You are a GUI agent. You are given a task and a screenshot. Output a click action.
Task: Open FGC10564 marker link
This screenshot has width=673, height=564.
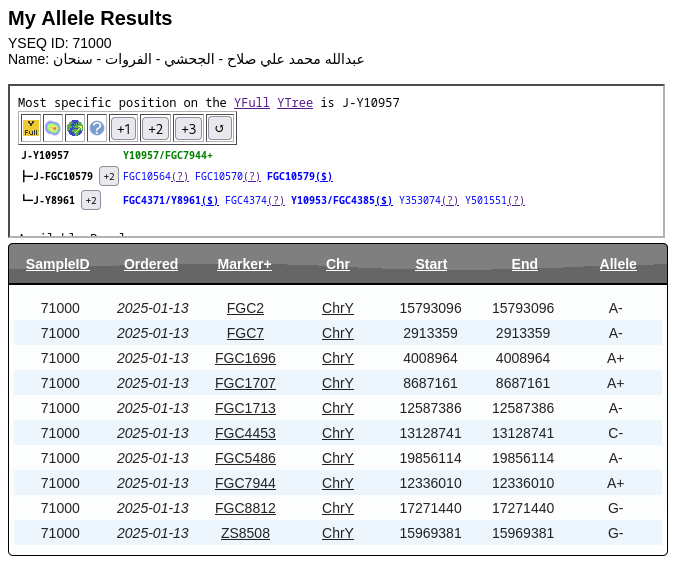pyautogui.click(x=156, y=176)
